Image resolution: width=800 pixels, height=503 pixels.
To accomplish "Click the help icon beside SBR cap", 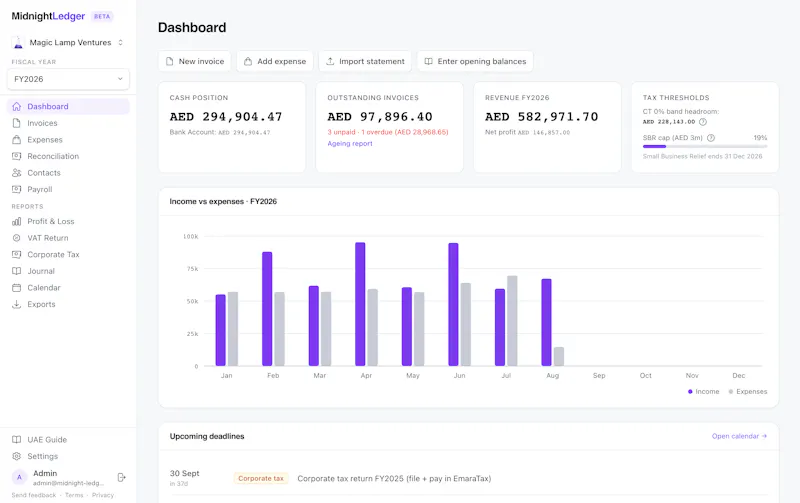I will point(711,138).
